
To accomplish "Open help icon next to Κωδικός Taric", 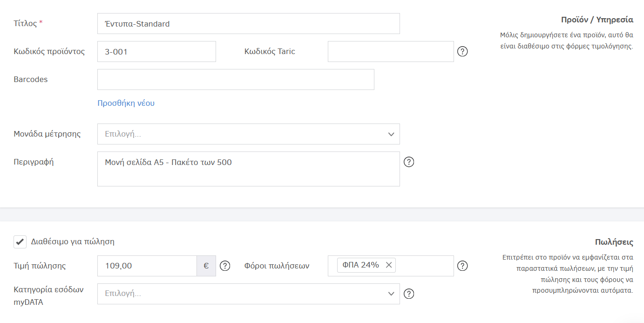I will pyautogui.click(x=462, y=52).
